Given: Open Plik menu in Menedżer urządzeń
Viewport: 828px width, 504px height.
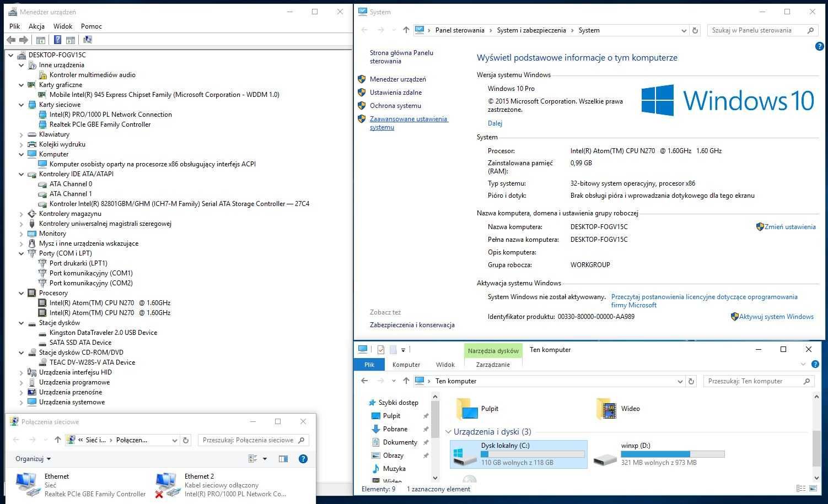Looking at the screenshot, I should [15, 26].
